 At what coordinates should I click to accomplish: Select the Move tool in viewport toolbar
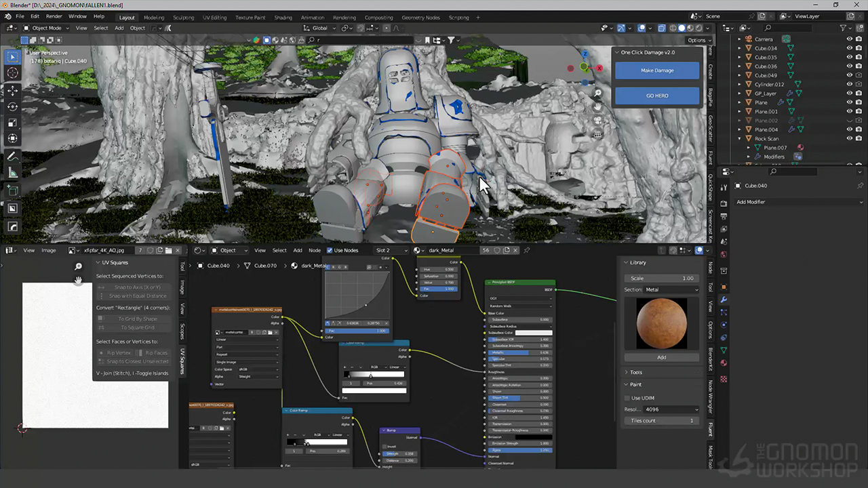coord(13,90)
